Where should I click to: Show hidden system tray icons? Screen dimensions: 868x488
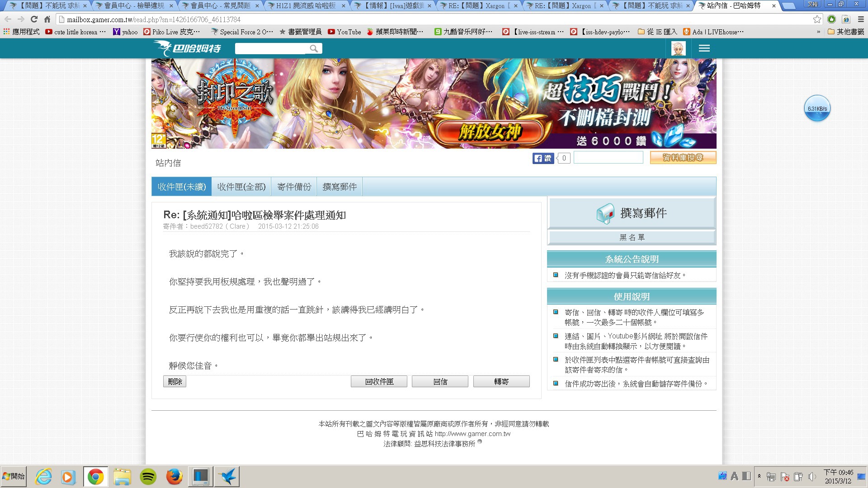759,476
